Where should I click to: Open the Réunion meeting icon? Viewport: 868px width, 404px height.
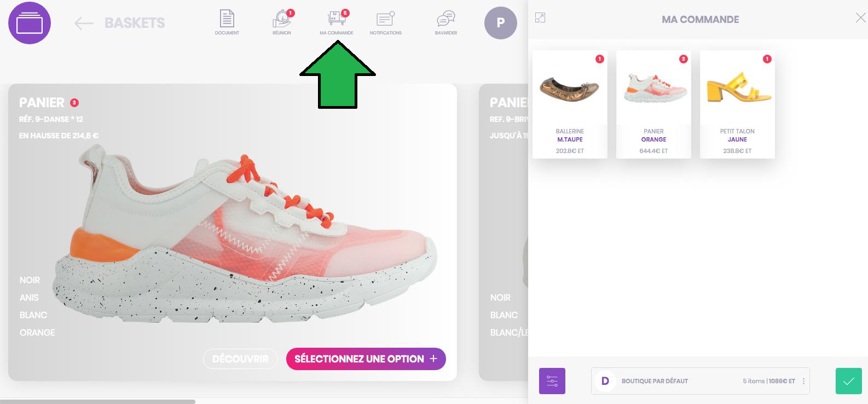[x=282, y=22]
